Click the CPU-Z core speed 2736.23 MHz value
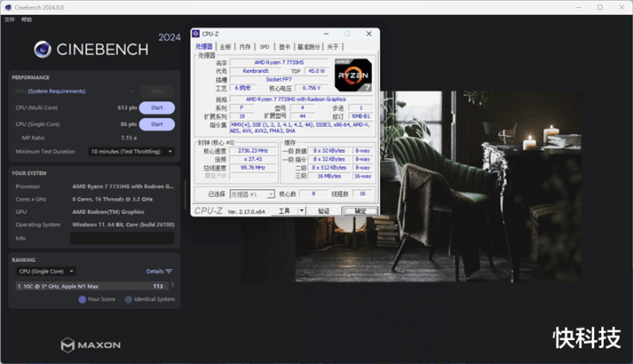The image size is (633, 364). click(x=253, y=150)
